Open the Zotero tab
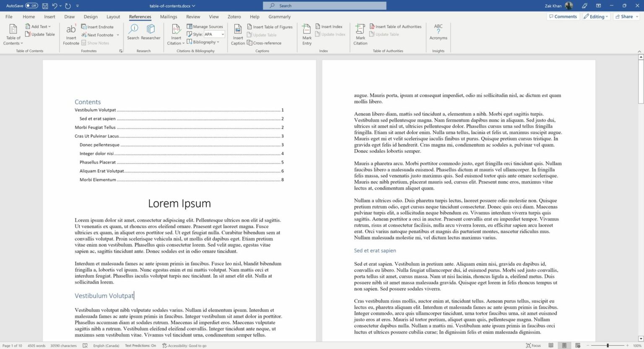The width and height of the screenshot is (644, 349). (234, 16)
